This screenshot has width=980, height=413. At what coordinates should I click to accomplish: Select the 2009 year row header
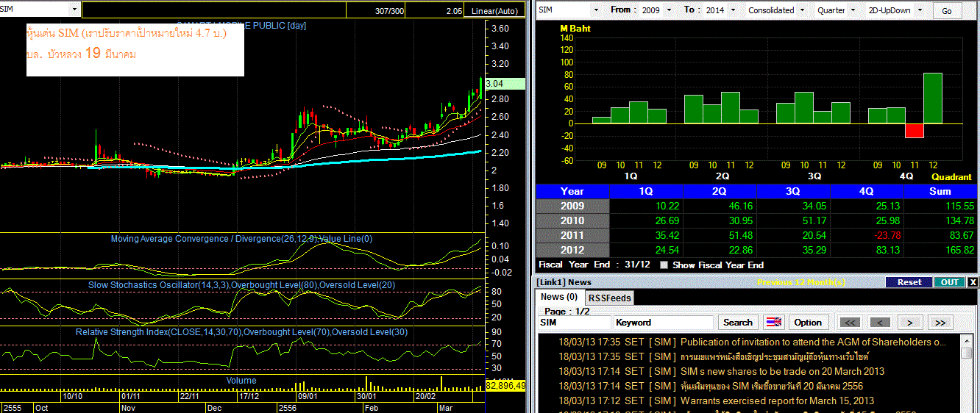pyautogui.click(x=572, y=206)
